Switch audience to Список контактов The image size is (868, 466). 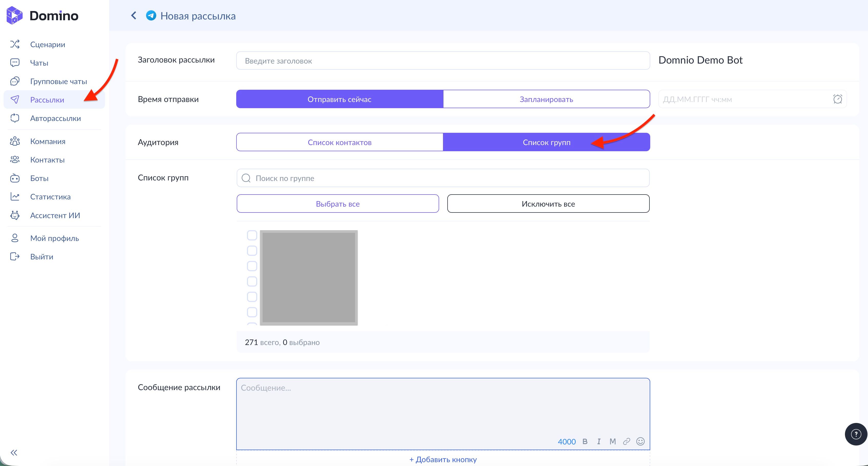(340, 142)
